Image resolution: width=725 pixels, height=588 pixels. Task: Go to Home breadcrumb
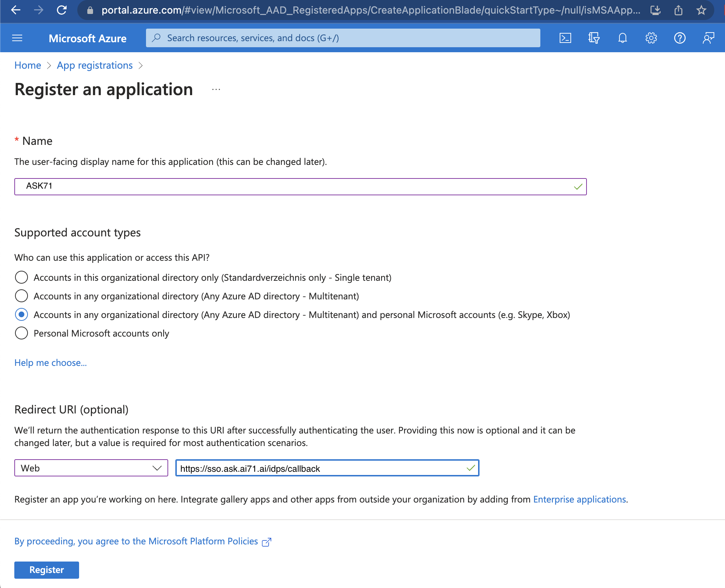pos(28,65)
